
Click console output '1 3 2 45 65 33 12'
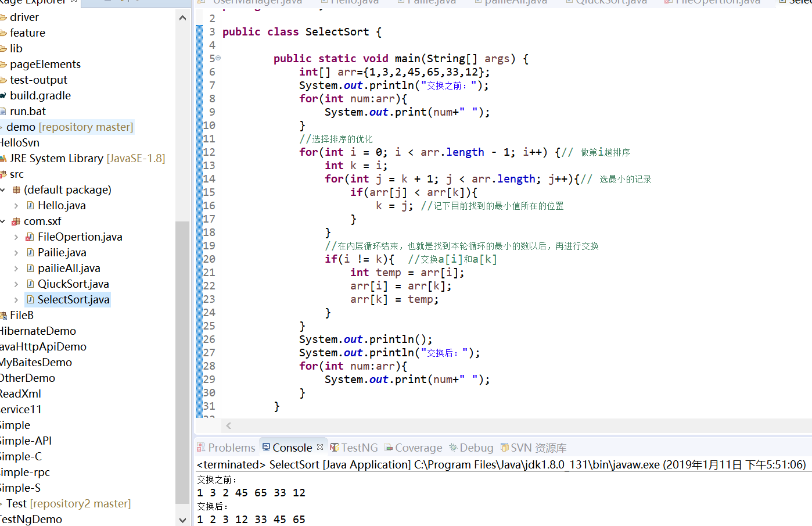point(251,492)
